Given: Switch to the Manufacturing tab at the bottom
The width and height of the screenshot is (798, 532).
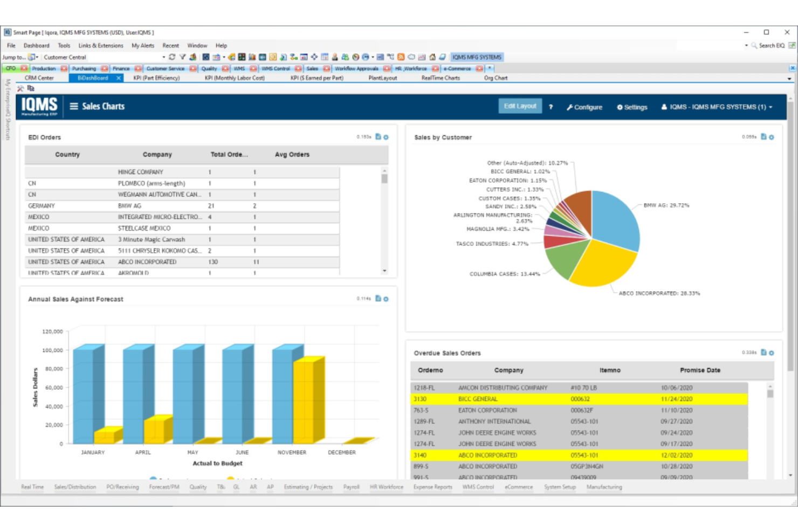Looking at the screenshot, I should click(x=603, y=487).
